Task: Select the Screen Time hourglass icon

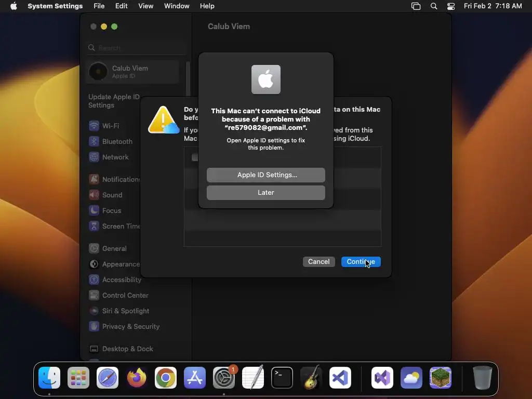Action: tap(94, 226)
